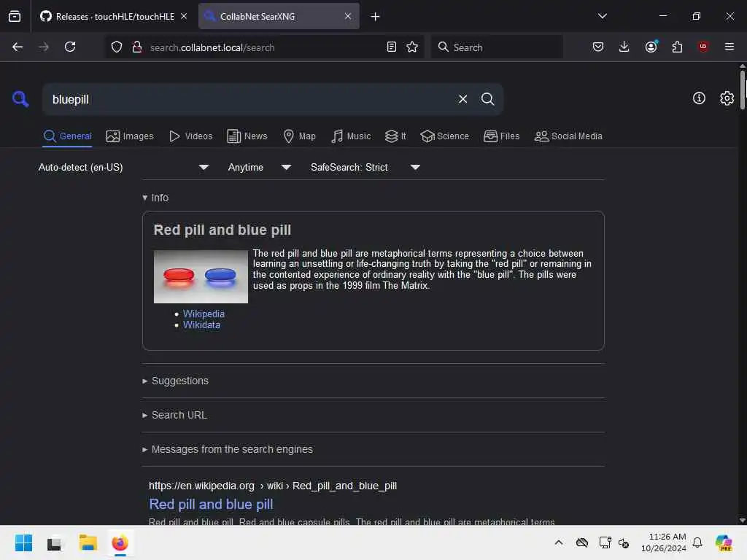
Task: Click the Red pill and blue pill infobox heading
Action: (x=222, y=230)
